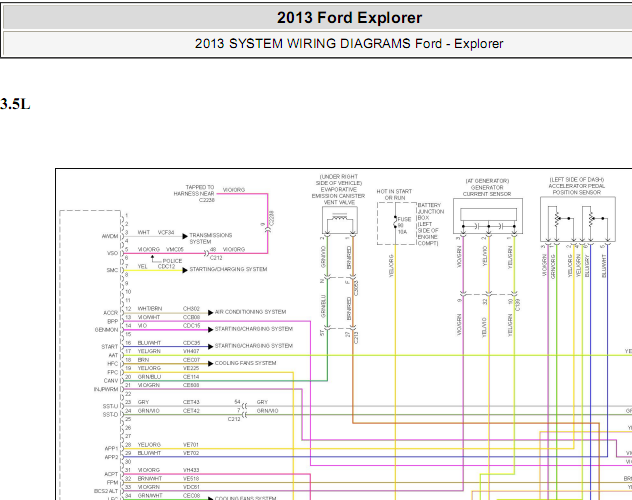Click the "VH433" circuit code
The height and width of the screenshot is (500, 632).
click(x=191, y=470)
